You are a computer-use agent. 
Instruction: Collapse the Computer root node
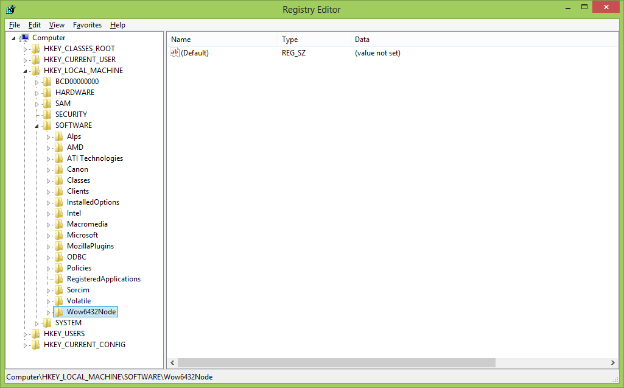[14, 38]
